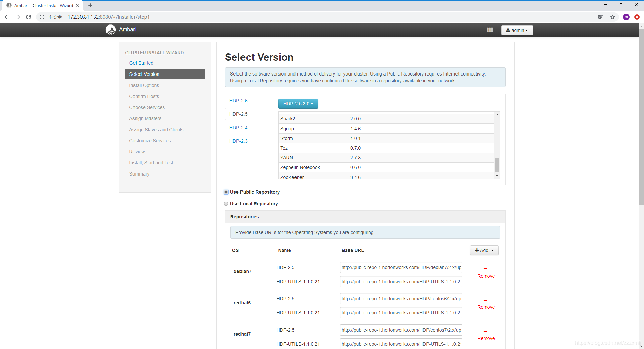Remove the debian7 repository
Image resolution: width=644 pixels, height=349 pixels.
tap(486, 276)
